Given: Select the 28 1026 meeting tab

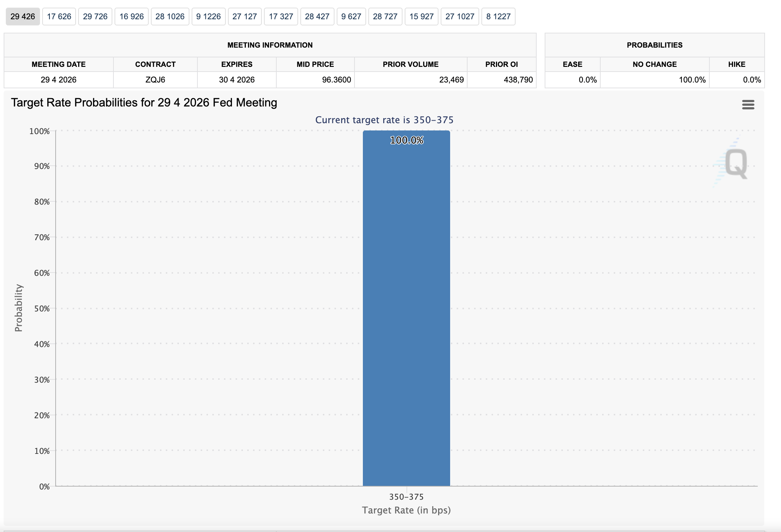Looking at the screenshot, I should pos(170,17).
